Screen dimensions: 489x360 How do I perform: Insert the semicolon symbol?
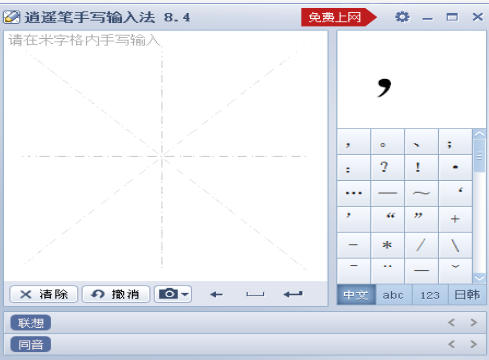pos(455,142)
